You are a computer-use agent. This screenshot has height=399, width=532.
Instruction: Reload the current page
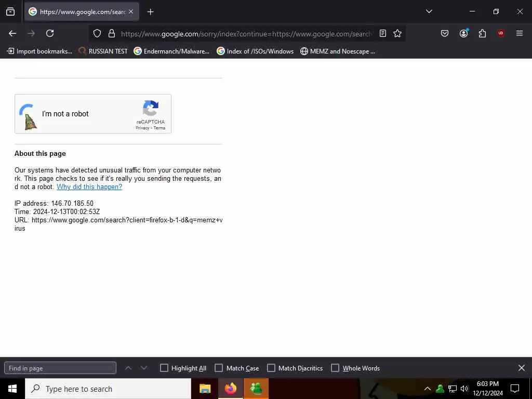[50, 33]
